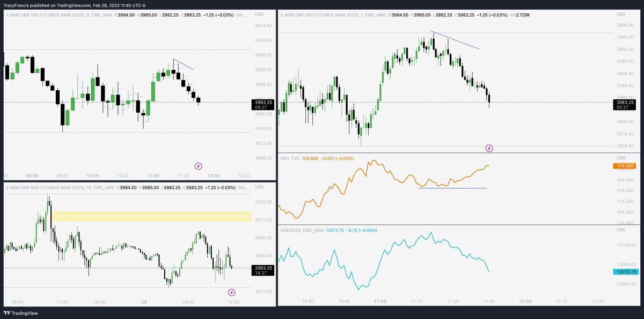Click the 3983.25 price tag with 00:27 countdown
The image size is (644, 319).
coord(625,105)
